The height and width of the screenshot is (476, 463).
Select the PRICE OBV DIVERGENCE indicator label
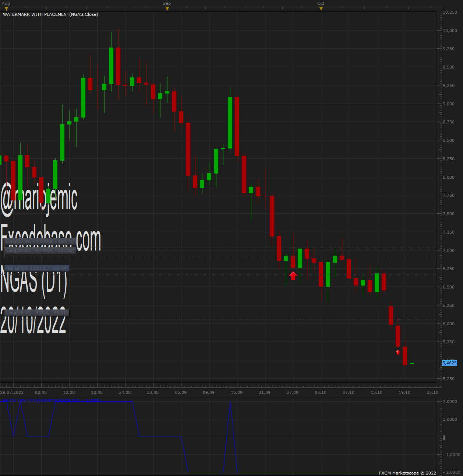52,400
